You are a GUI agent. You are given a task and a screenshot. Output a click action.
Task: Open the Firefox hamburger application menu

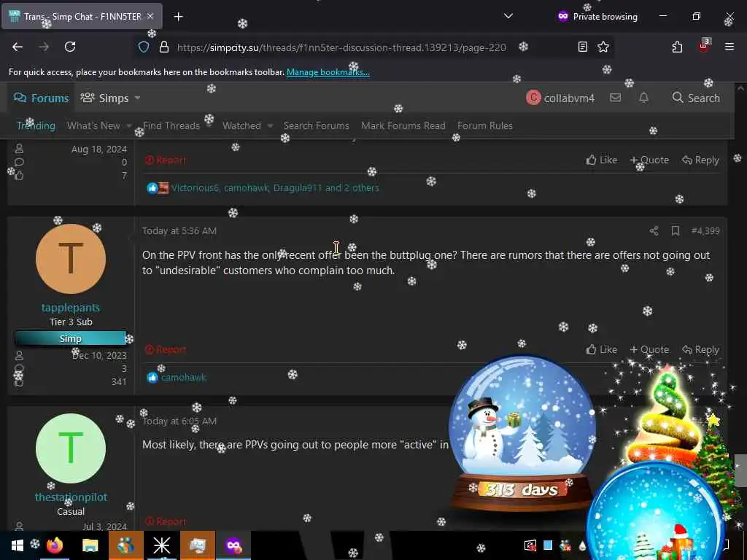(x=729, y=47)
